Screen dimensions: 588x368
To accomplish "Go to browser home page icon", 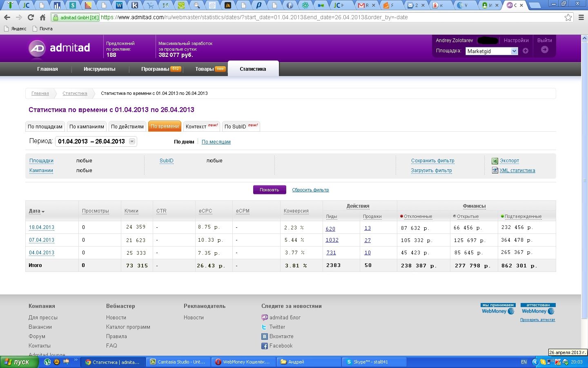I will click(42, 17).
